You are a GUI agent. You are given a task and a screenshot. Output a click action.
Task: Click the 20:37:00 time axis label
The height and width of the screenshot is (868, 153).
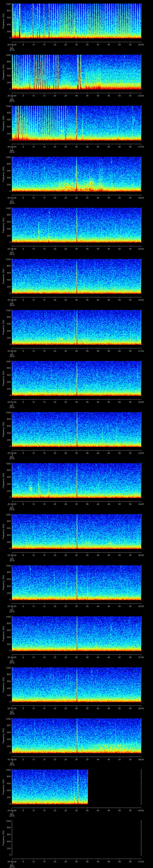coord(12,708)
